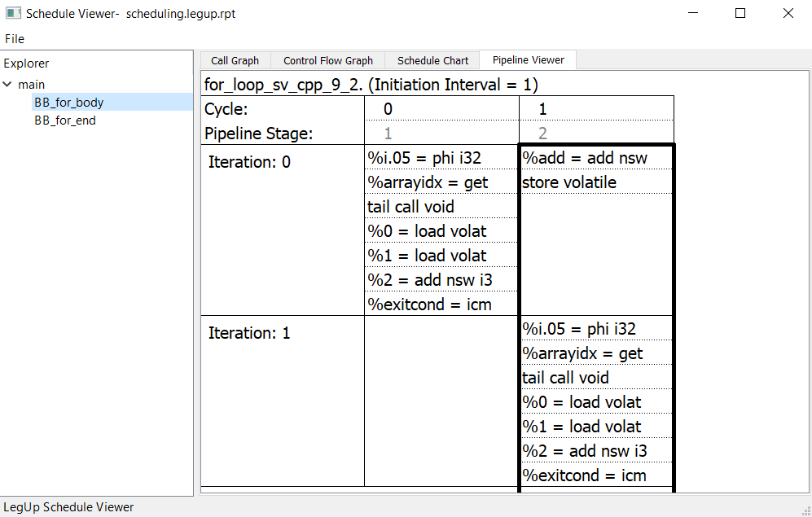The width and height of the screenshot is (812, 517).
Task: Select main in the Explorer tree
Action: click(x=32, y=85)
